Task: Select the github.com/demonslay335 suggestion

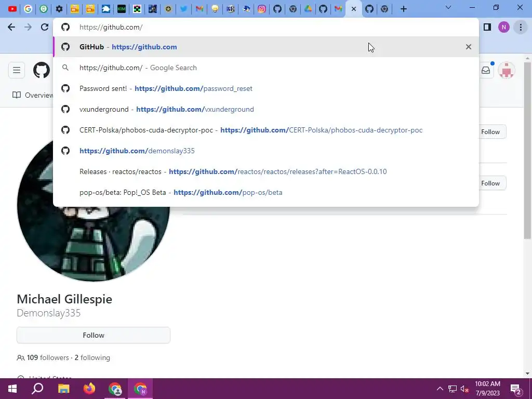Action: coord(266,151)
